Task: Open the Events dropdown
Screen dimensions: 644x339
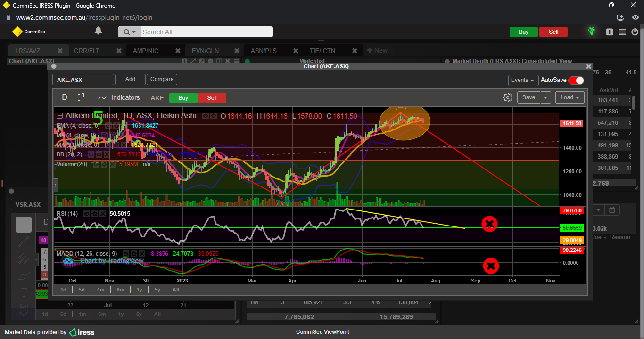Action: click(x=523, y=80)
